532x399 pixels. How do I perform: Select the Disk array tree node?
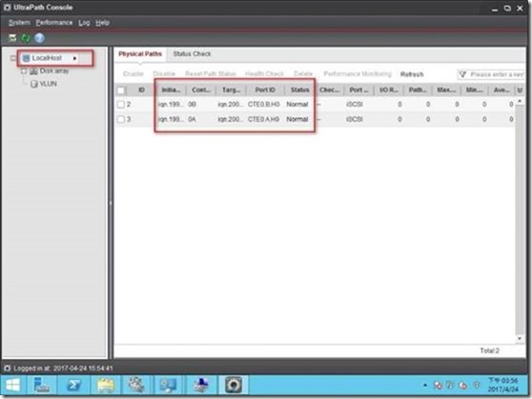54,70
